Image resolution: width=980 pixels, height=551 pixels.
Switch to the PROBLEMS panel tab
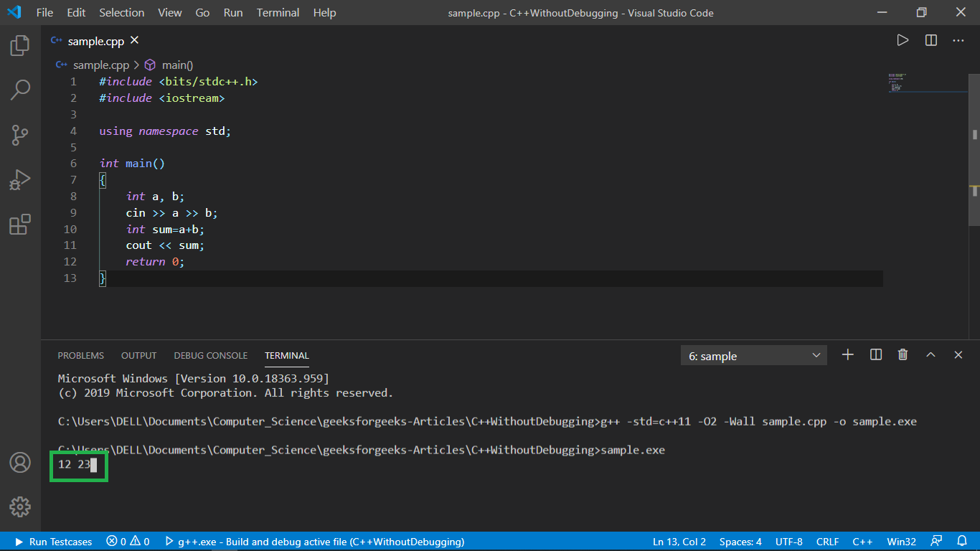(x=81, y=355)
